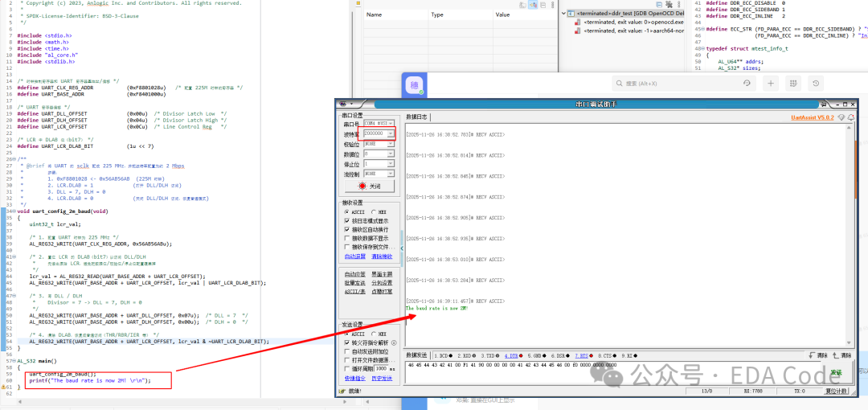Open the history clock icon in background app

point(816,83)
